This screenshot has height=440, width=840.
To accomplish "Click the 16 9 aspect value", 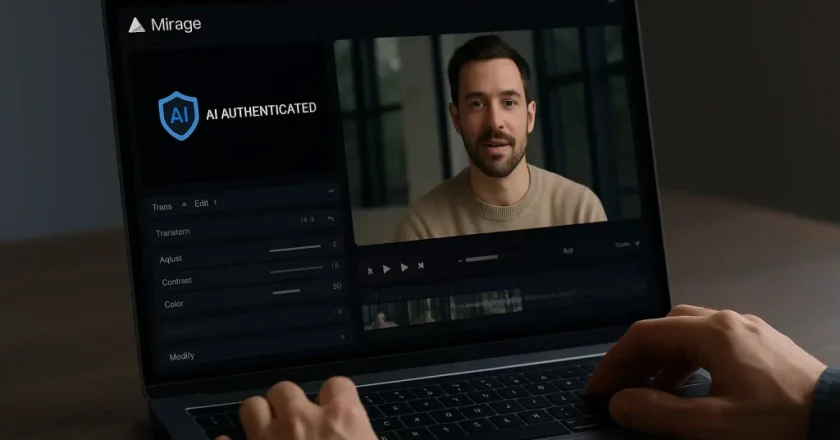I will (307, 220).
